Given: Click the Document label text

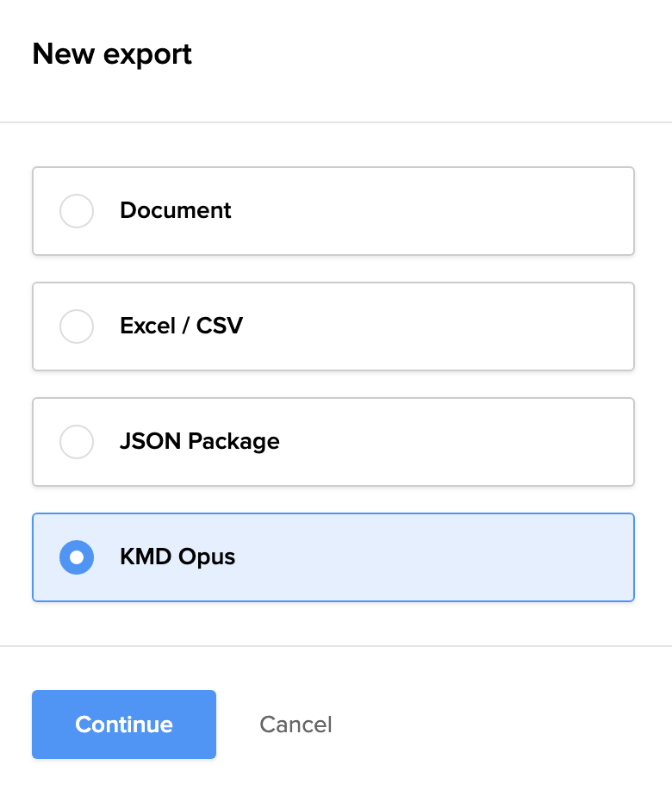Looking at the screenshot, I should pos(176,211).
